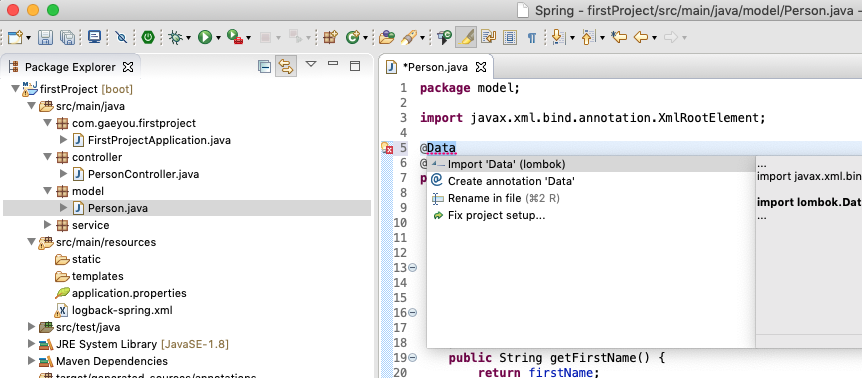The image size is (862, 378).
Task: Choose Import 'Data' (lombok) quick fix
Action: pos(591,164)
